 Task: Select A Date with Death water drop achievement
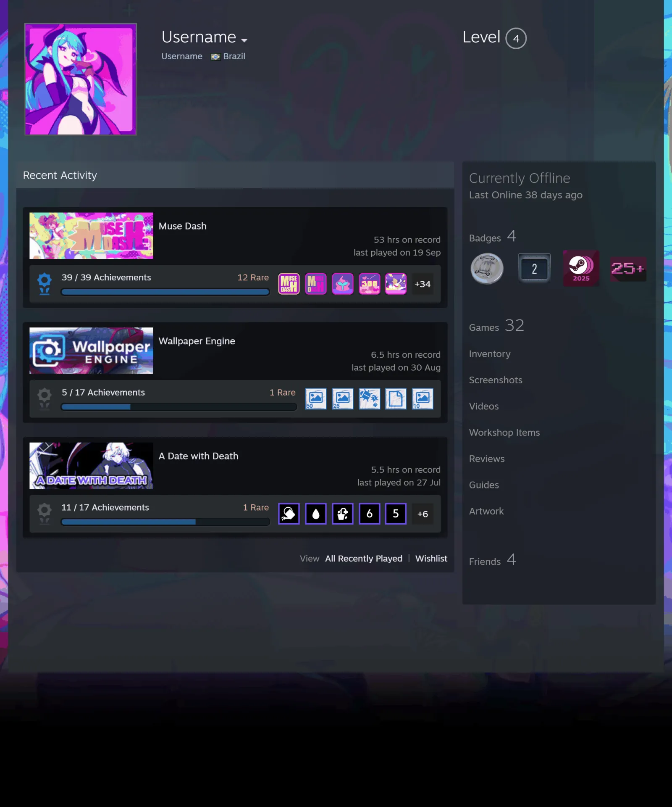point(316,514)
